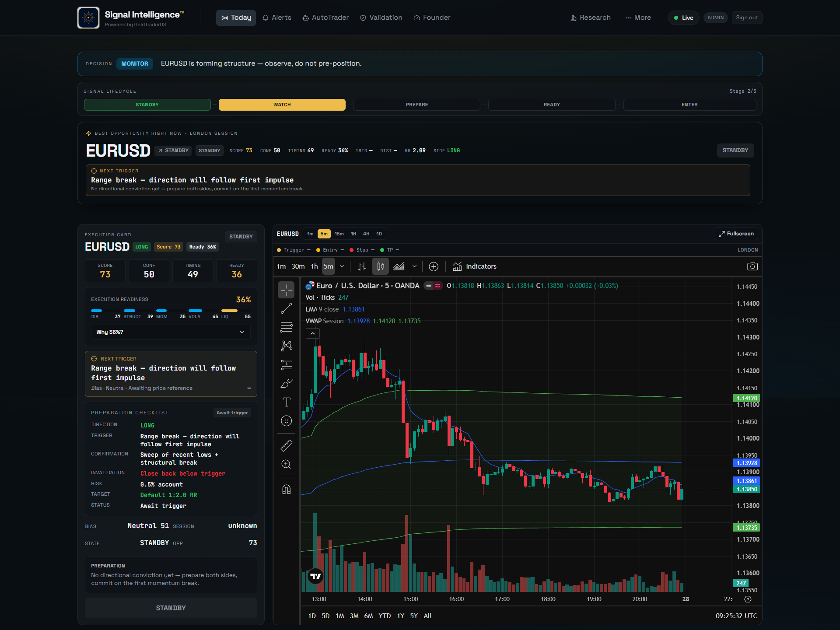
Task: Click the OANDA flag symbol icon
Action: pyautogui.click(x=310, y=286)
